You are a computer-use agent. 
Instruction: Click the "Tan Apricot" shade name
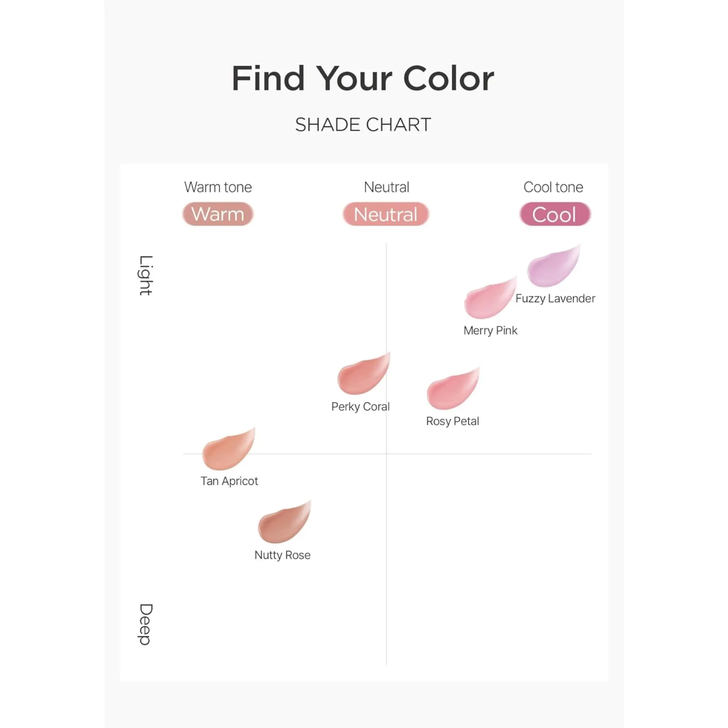click(x=229, y=481)
